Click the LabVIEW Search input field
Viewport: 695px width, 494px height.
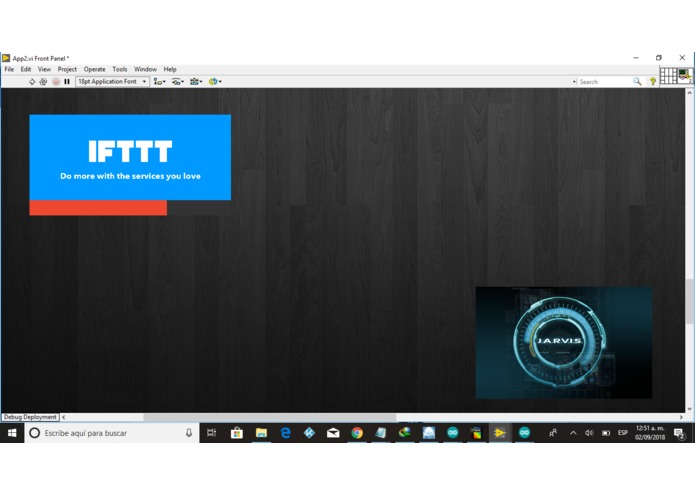pyautogui.click(x=605, y=82)
